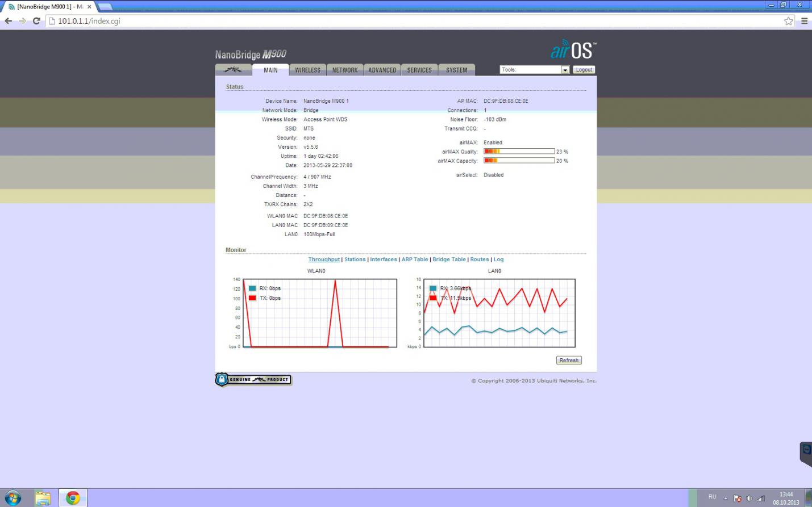Viewport: 812px width, 507px height.
Task: Open Action Center flag in tray
Action: coord(738,498)
